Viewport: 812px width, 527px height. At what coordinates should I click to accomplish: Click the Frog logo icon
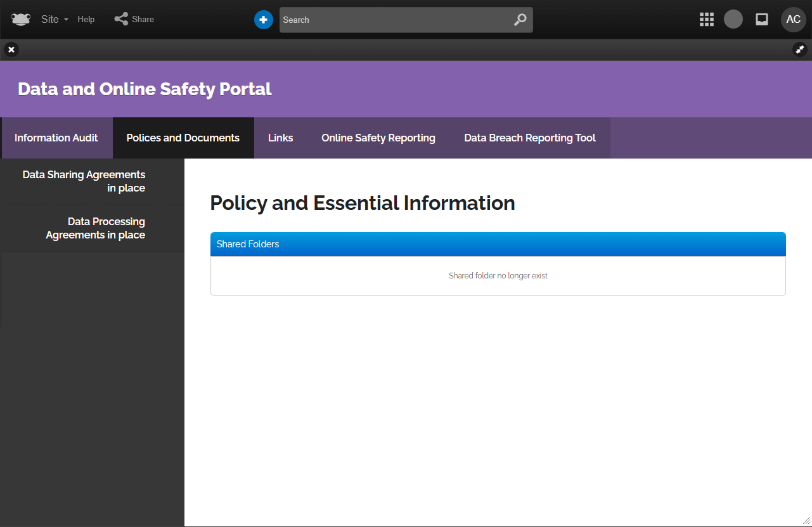[20, 19]
